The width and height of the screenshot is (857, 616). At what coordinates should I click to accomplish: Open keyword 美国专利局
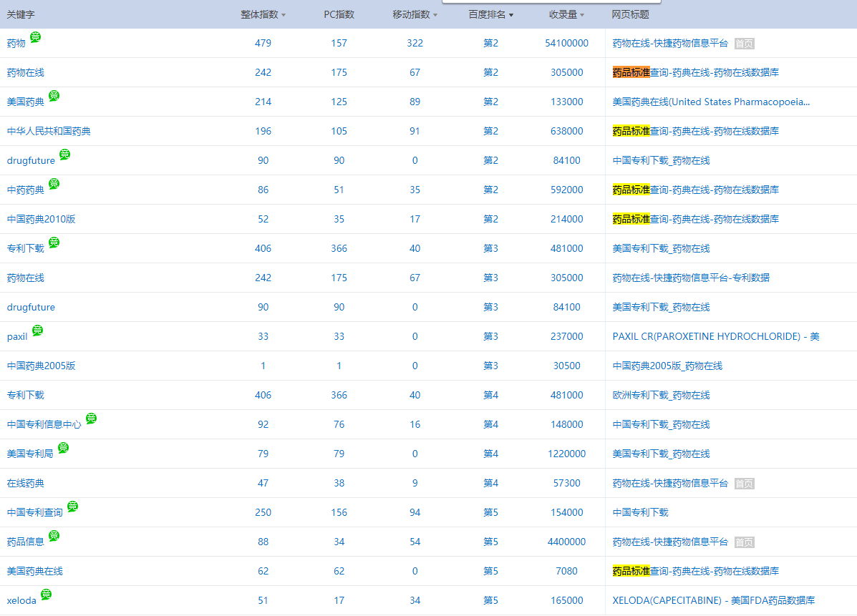[30, 454]
